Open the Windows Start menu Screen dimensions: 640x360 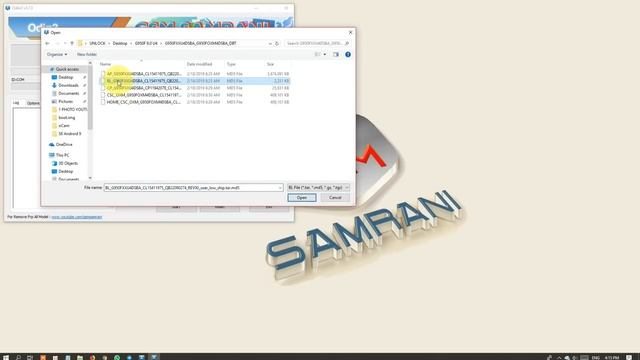(x=6, y=358)
